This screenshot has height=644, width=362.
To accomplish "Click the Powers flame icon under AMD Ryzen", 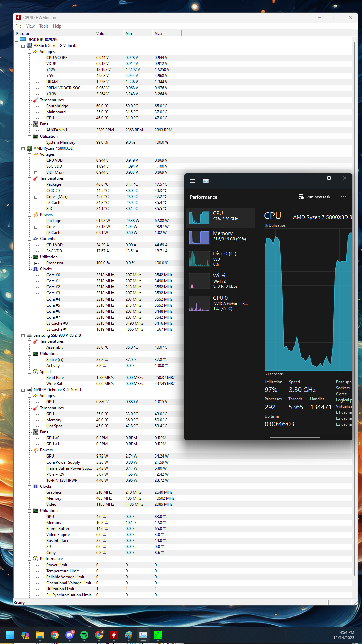I will pos(36,214).
